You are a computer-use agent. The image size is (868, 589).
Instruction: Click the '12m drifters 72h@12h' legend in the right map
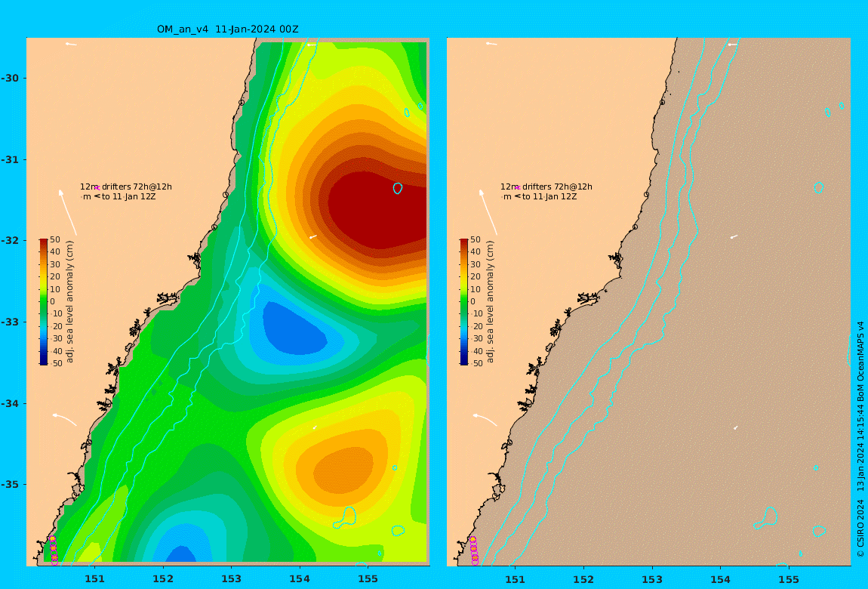pos(546,187)
